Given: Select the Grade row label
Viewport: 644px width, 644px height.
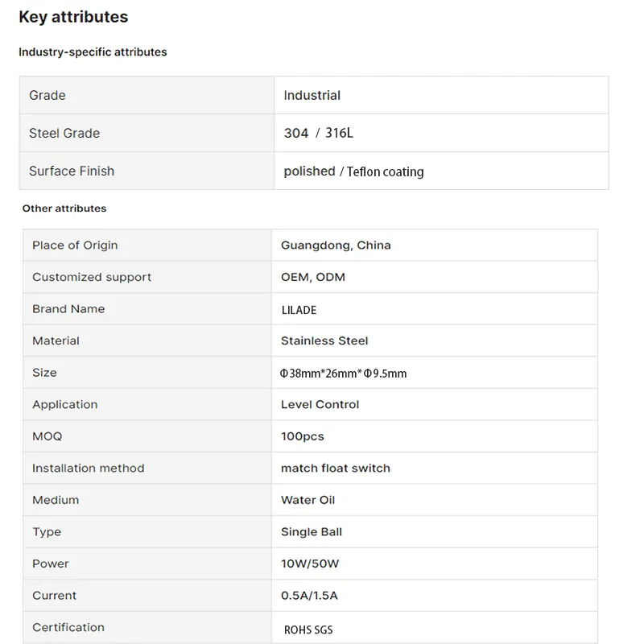Looking at the screenshot, I should point(47,95).
